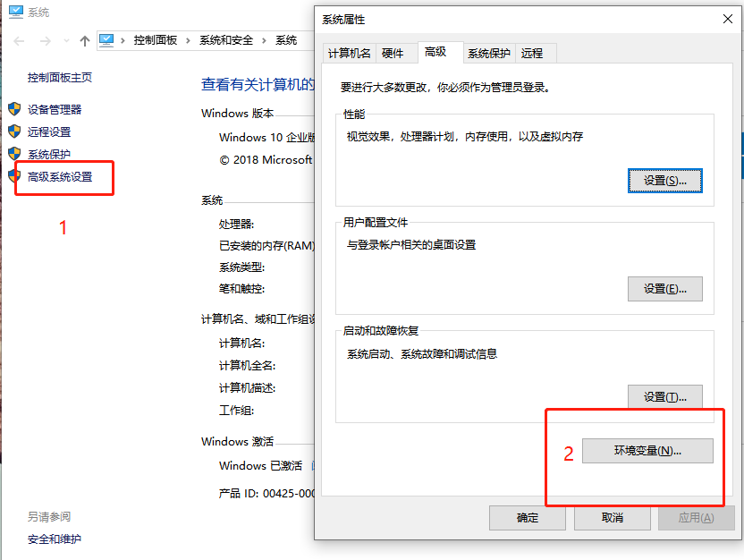Image resolution: width=744 pixels, height=560 pixels.
Task: Click the System window title icon
Action: (16, 12)
